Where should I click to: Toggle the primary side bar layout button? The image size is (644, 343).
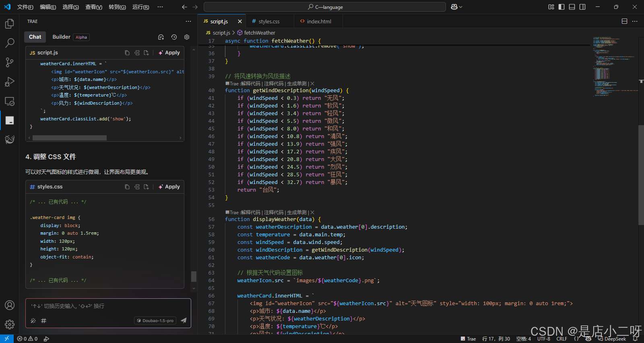tap(561, 7)
